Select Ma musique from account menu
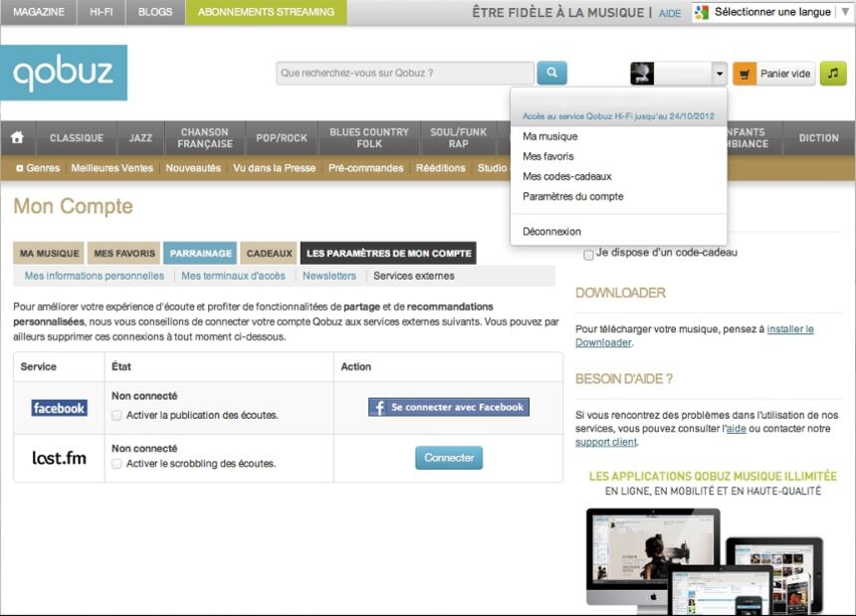The width and height of the screenshot is (856, 616). 549,136
